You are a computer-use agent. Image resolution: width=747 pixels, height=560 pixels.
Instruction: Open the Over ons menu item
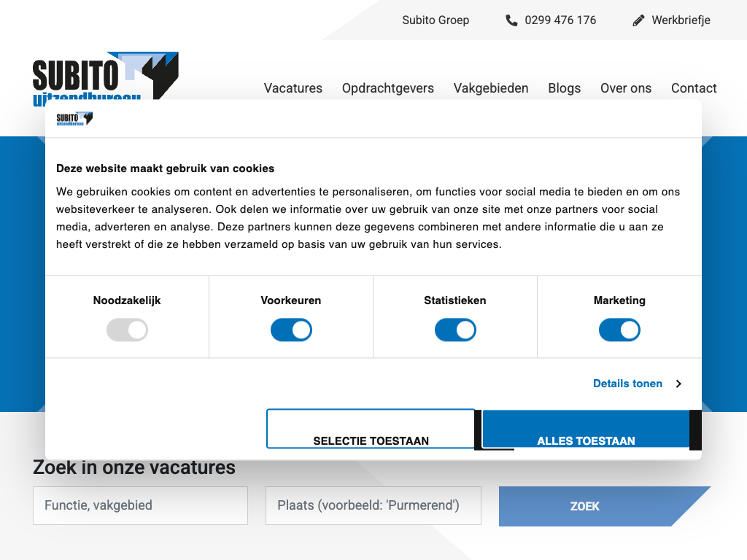(625, 88)
